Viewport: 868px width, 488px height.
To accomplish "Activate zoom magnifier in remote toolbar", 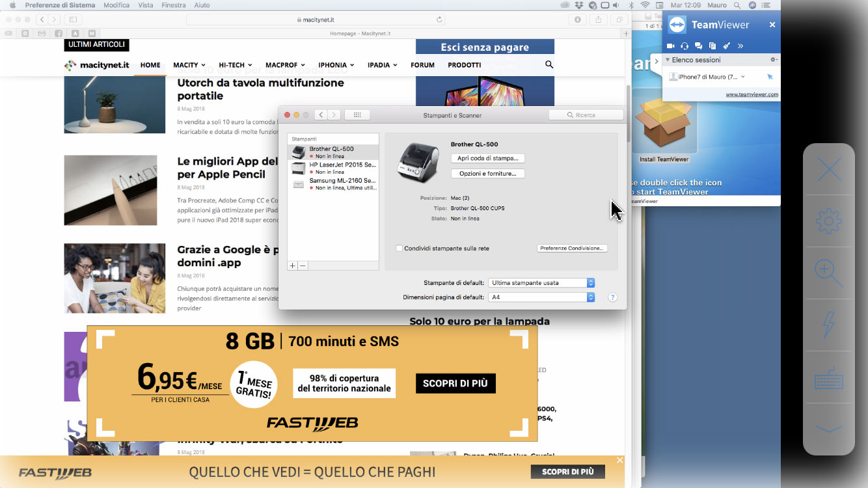I will [x=829, y=273].
